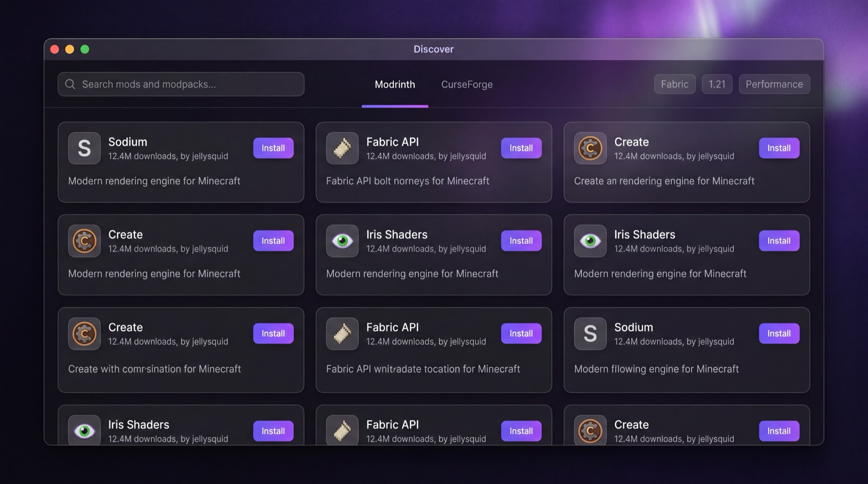
Task: Select the Fabric loader filter chip
Action: click(x=675, y=84)
